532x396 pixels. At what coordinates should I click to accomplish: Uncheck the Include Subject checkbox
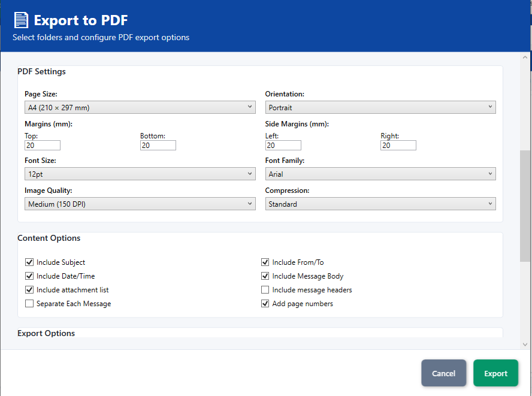point(29,262)
